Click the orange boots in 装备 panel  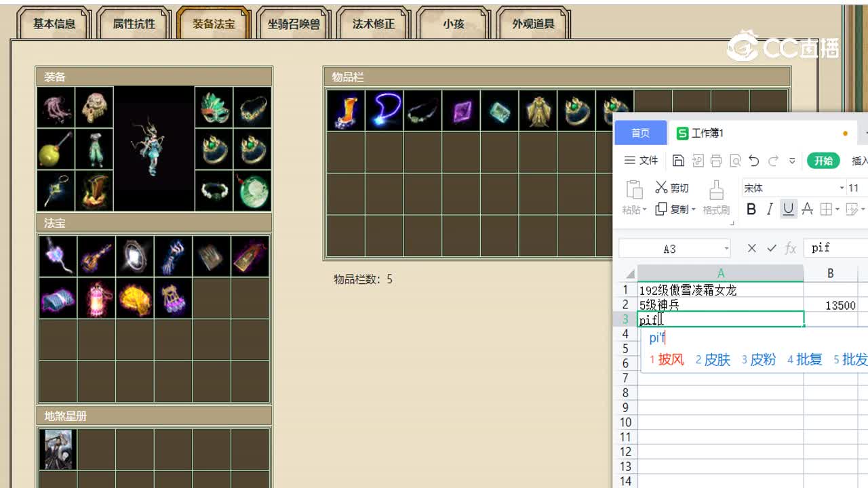click(x=94, y=190)
